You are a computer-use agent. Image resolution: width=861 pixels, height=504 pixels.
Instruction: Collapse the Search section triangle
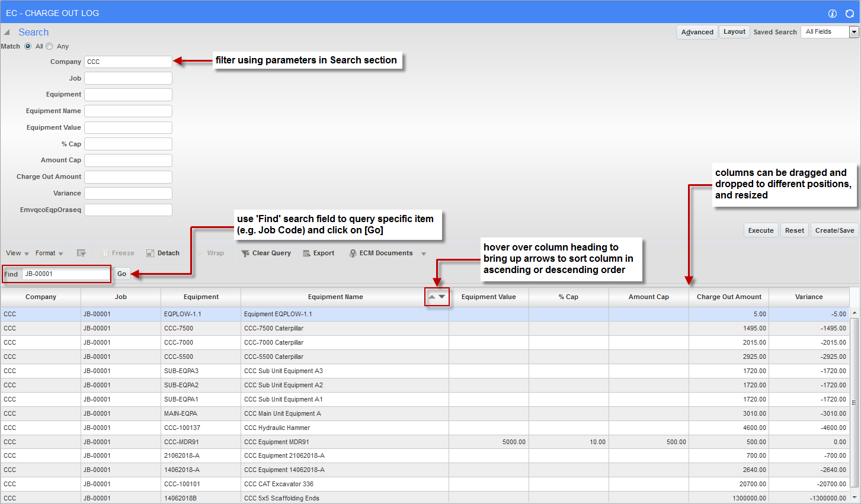tap(7, 33)
